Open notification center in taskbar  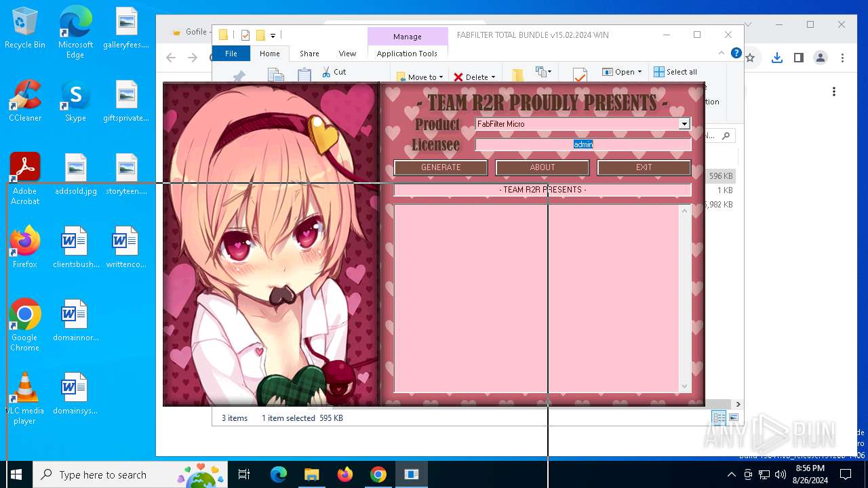(846, 474)
